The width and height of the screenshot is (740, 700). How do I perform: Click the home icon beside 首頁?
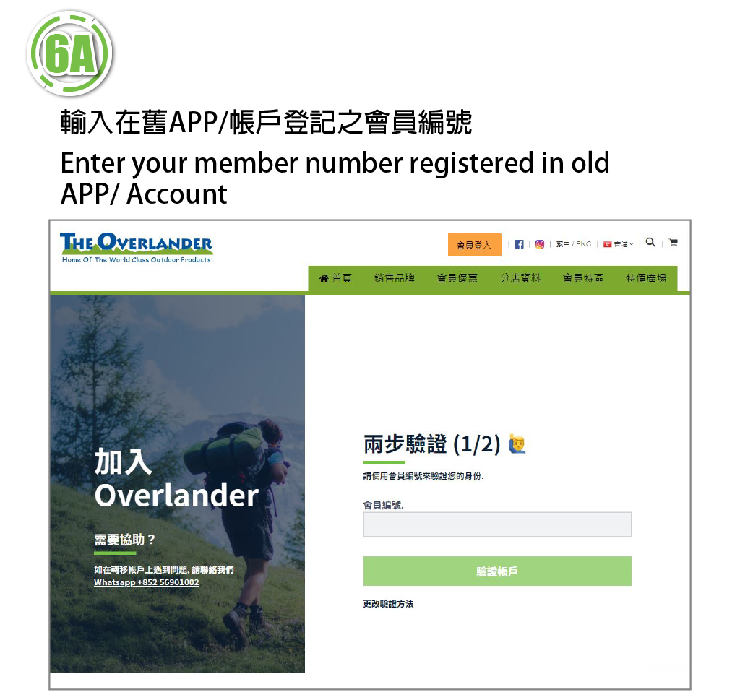tap(324, 278)
